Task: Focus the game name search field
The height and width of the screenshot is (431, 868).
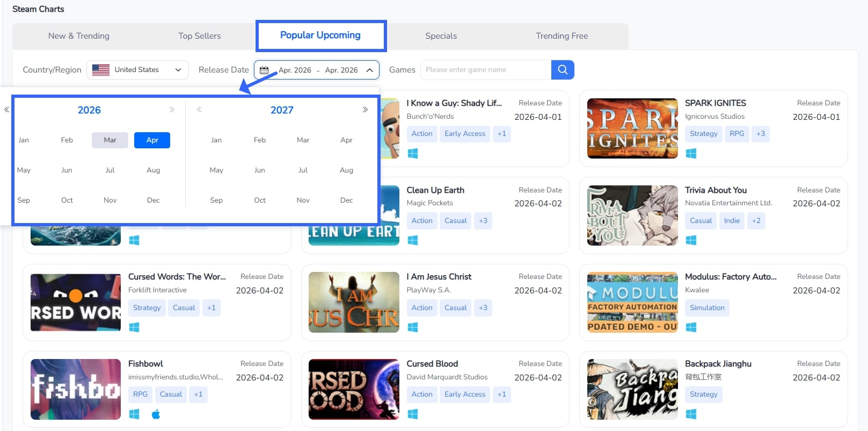Action: (x=485, y=70)
